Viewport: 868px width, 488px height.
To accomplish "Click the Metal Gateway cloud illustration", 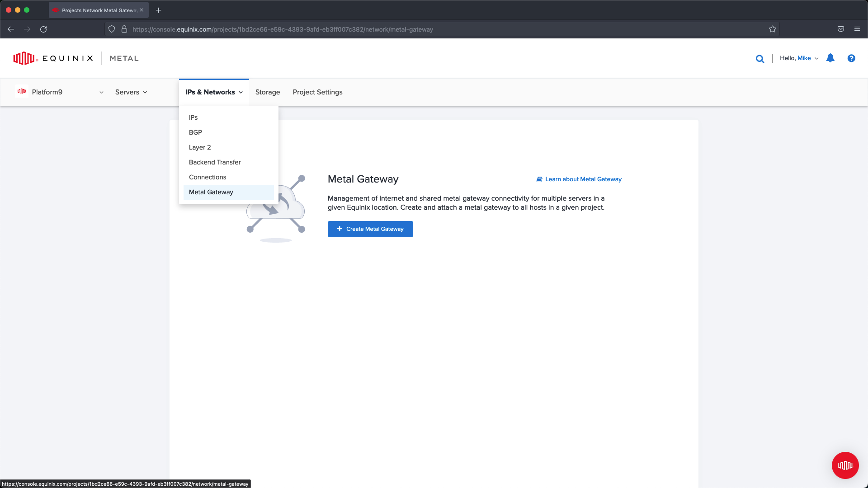I will click(x=276, y=208).
